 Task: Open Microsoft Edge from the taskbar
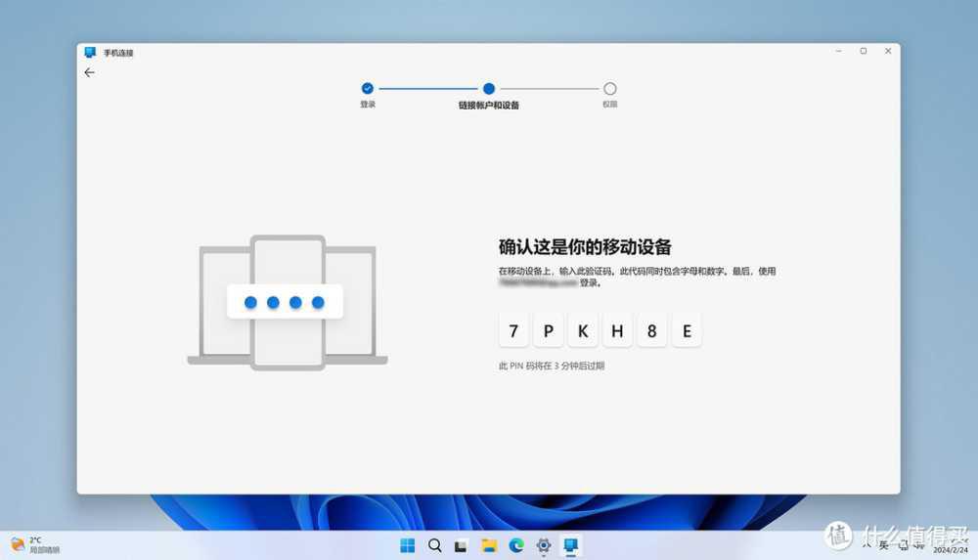516,545
